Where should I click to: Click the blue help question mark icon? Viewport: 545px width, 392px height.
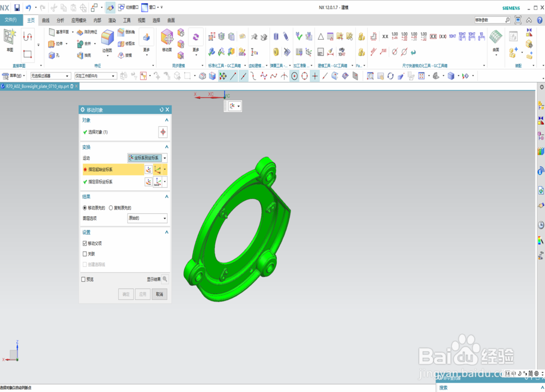pos(540,20)
